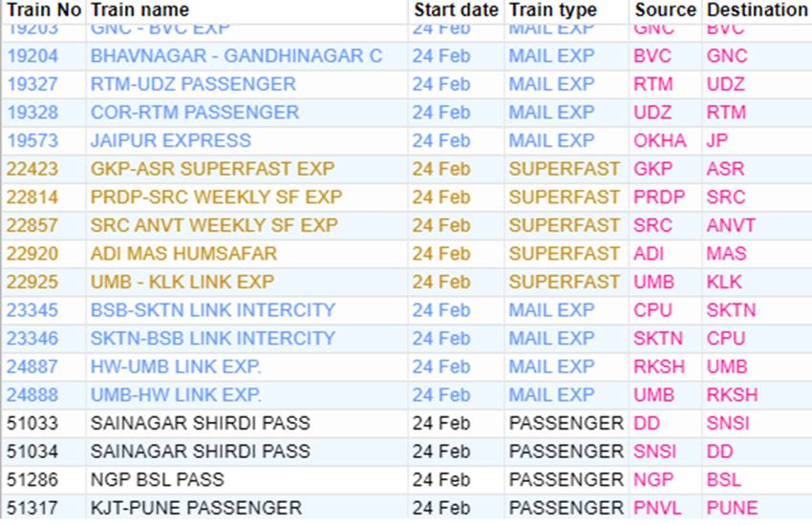Screen dimensions: 812x525
Task: Click the Source column header
Action: [x=665, y=10]
